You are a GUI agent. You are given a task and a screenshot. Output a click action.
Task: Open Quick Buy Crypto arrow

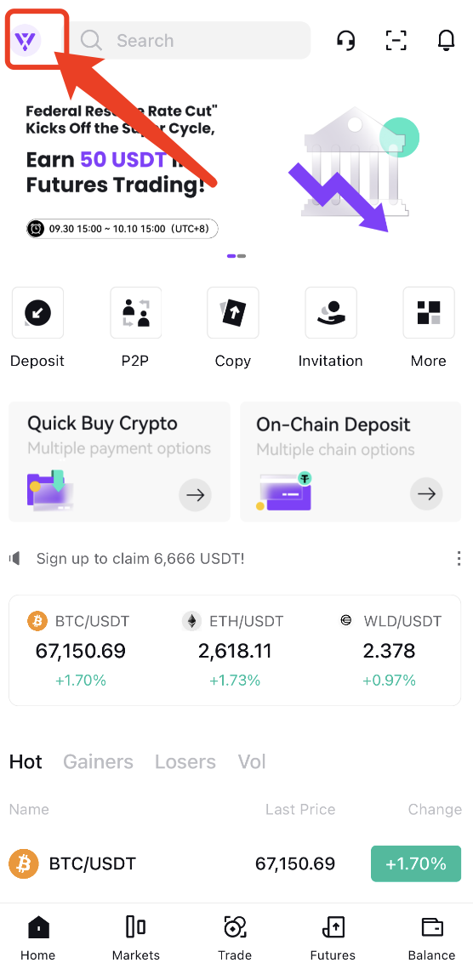(196, 495)
